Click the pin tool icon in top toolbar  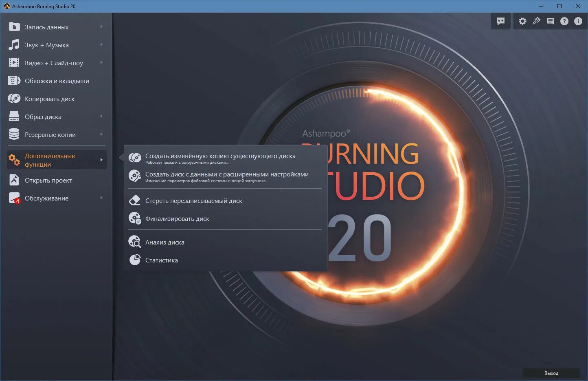[x=536, y=21]
